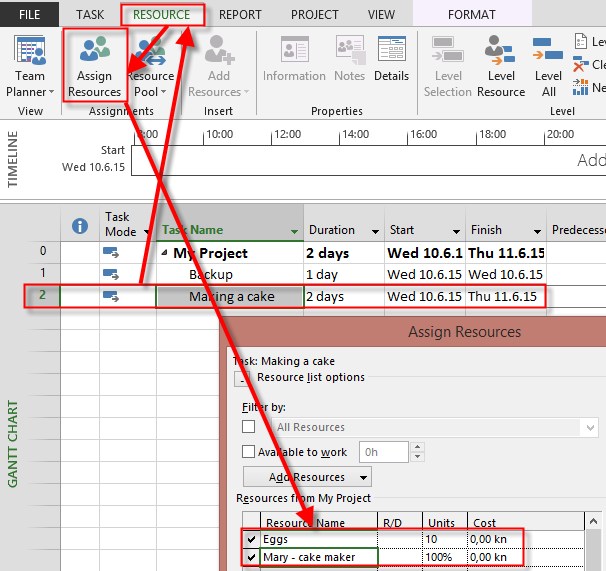Viewport: 606px width, 571px height.
Task: Select the Backup task row
Action: (x=210, y=274)
